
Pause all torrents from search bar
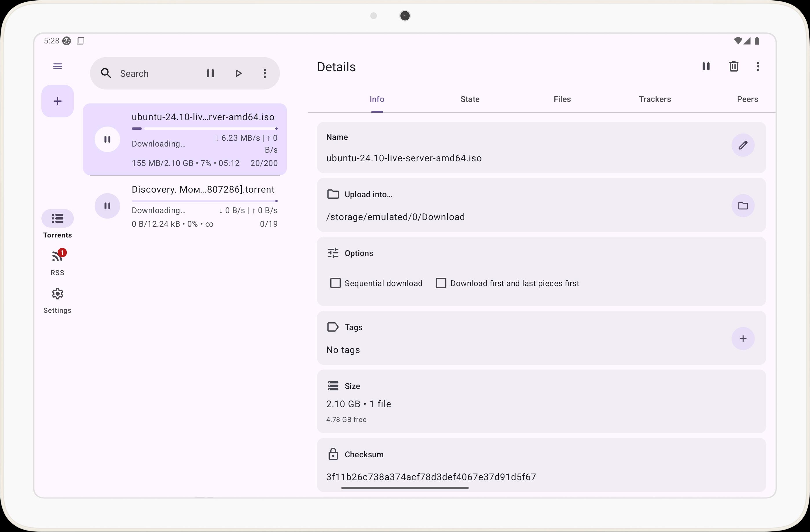point(210,73)
